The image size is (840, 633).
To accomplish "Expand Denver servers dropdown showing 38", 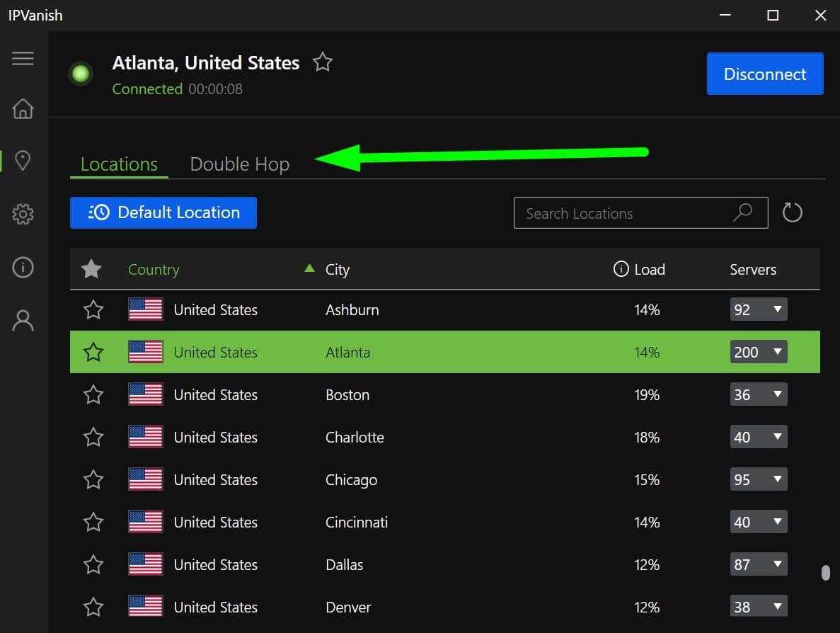I will (x=759, y=607).
